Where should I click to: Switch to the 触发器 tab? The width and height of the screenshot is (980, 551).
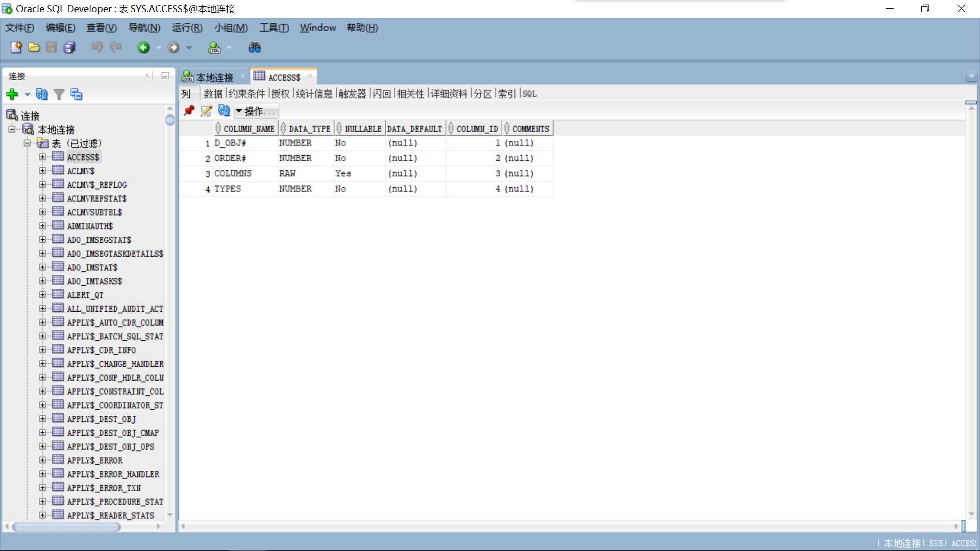point(352,93)
